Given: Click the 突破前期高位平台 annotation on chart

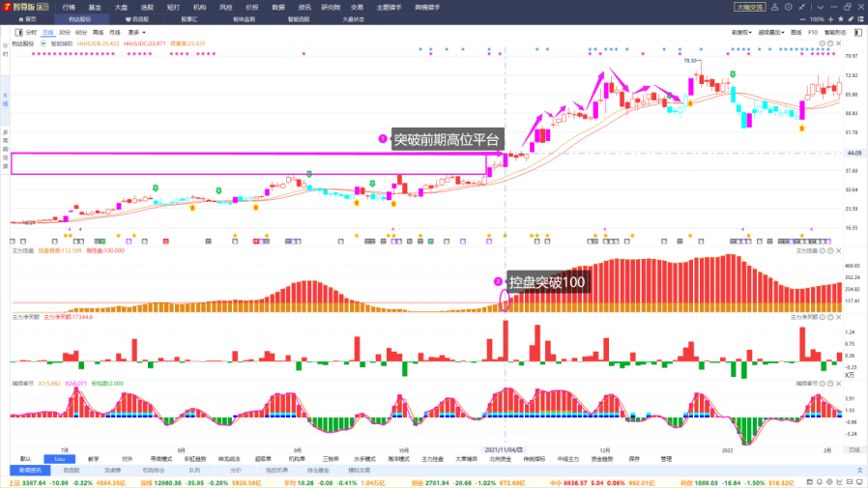Looking at the screenshot, I should point(447,139).
